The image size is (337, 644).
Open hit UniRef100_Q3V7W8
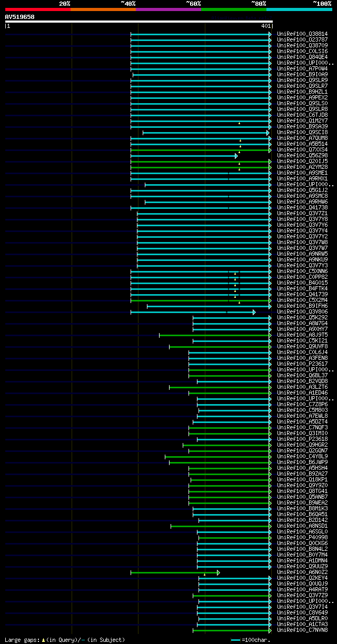point(302,243)
